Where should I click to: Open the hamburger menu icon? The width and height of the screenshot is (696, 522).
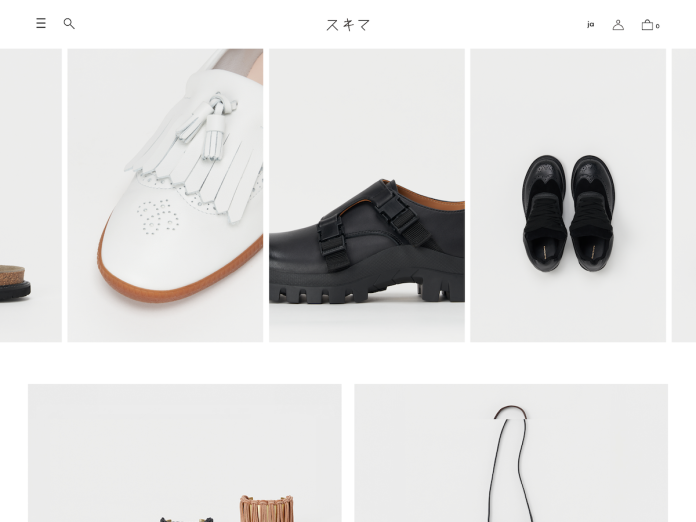(41, 23)
